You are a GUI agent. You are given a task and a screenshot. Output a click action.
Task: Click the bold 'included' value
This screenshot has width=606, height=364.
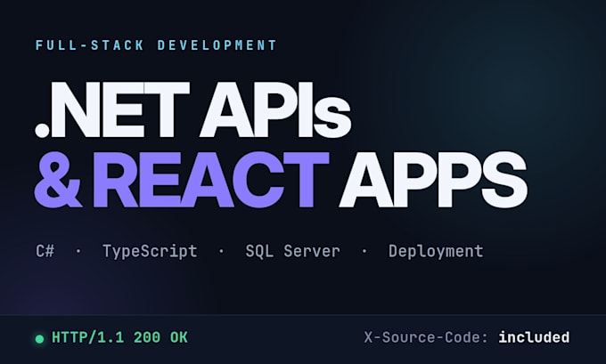(534, 337)
